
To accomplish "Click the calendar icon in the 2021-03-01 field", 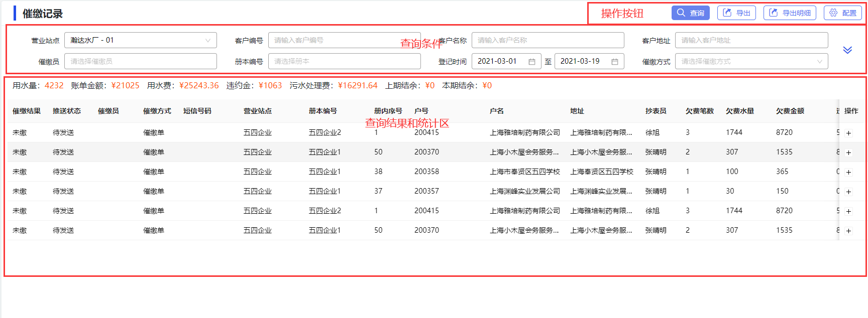I will pos(532,61).
